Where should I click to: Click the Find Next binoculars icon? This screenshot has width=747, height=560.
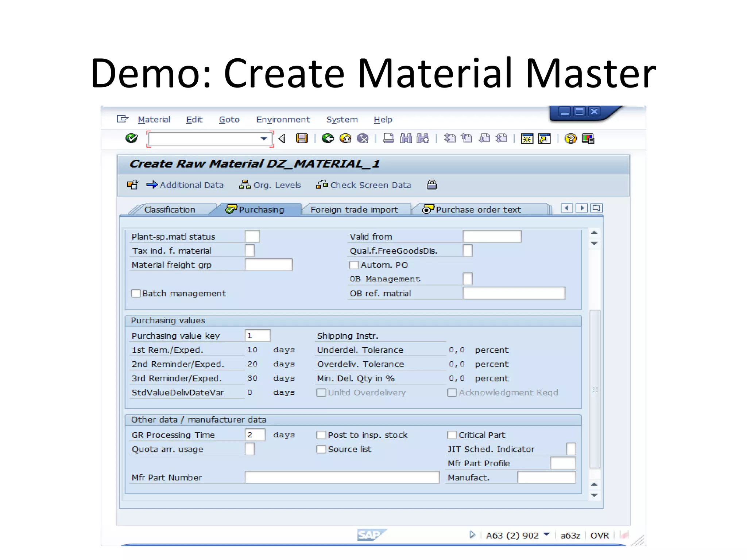(423, 139)
